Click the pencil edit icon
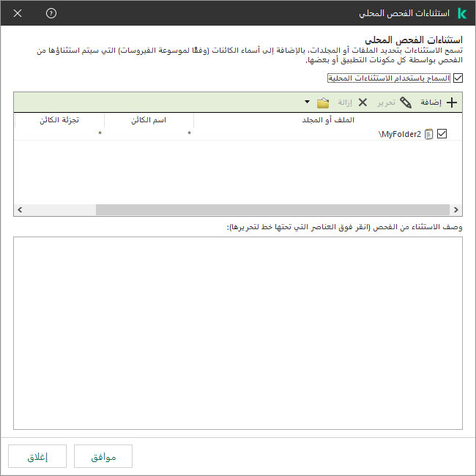The width and height of the screenshot is (476, 476). (406, 103)
